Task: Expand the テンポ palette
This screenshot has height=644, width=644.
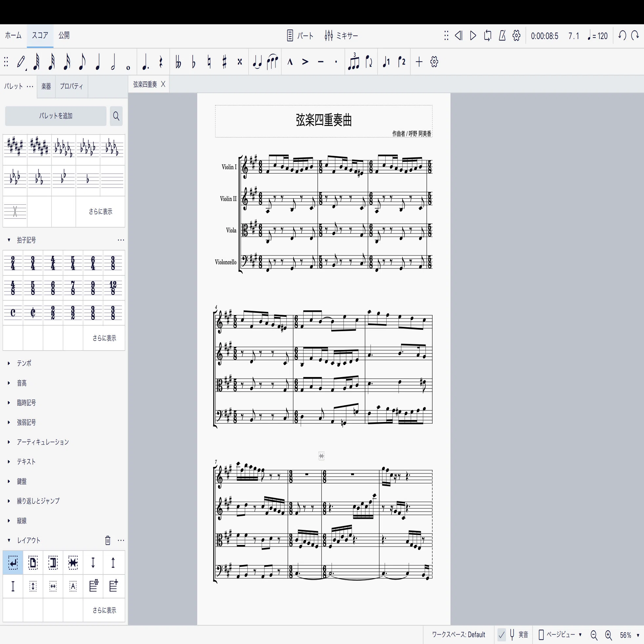Action: [x=24, y=363]
